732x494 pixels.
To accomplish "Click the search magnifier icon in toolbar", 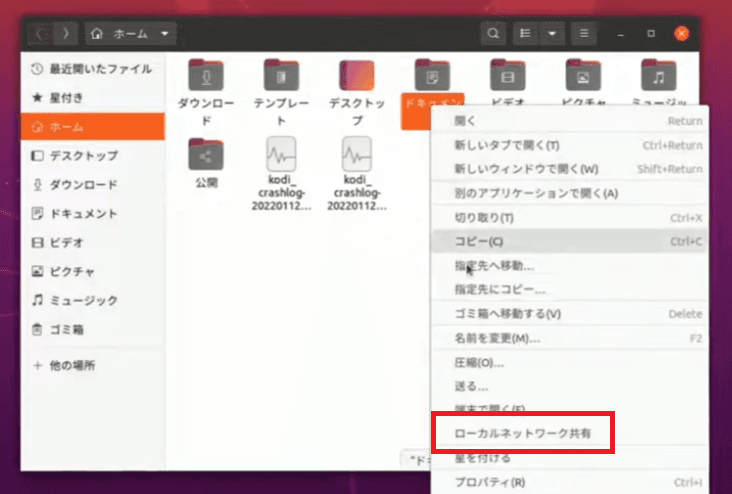I will pos(493,33).
